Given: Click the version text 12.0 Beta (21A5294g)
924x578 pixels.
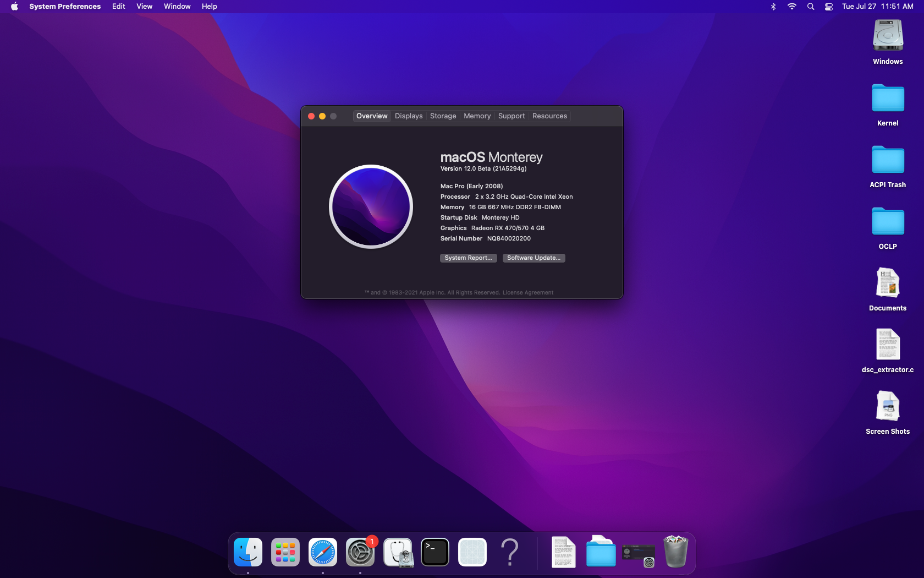Looking at the screenshot, I should pyautogui.click(x=495, y=169).
